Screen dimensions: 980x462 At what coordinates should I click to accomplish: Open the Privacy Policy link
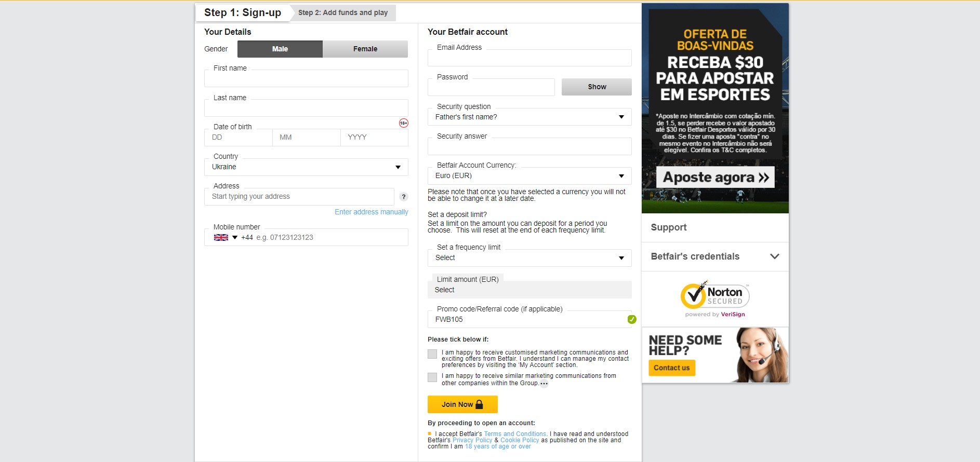(472, 440)
